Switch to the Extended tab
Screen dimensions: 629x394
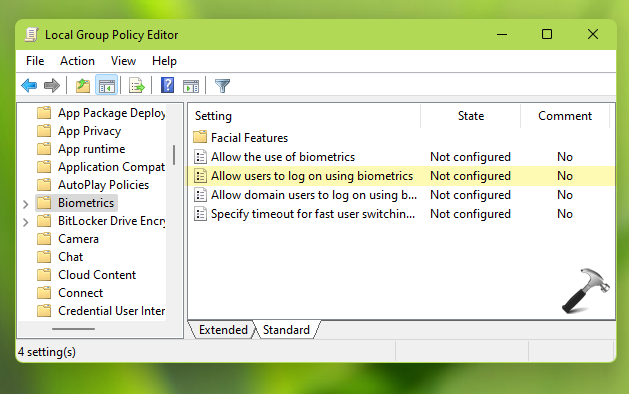[x=223, y=330]
